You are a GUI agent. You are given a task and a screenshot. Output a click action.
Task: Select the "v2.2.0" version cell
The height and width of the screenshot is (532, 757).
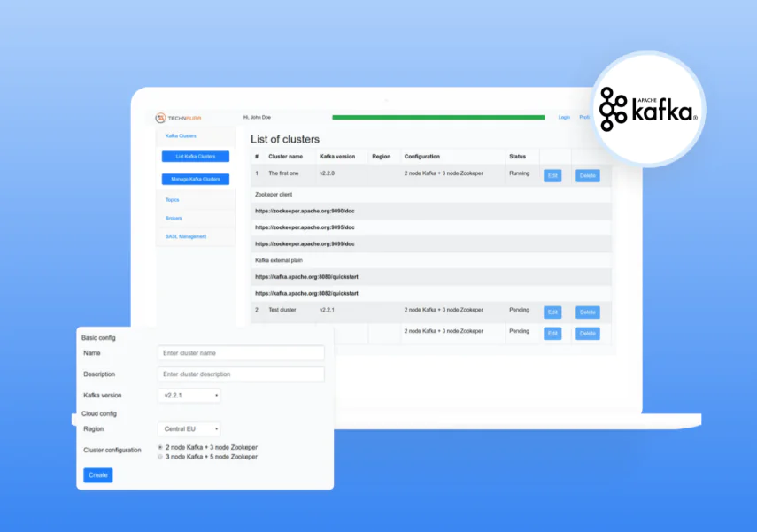point(327,173)
